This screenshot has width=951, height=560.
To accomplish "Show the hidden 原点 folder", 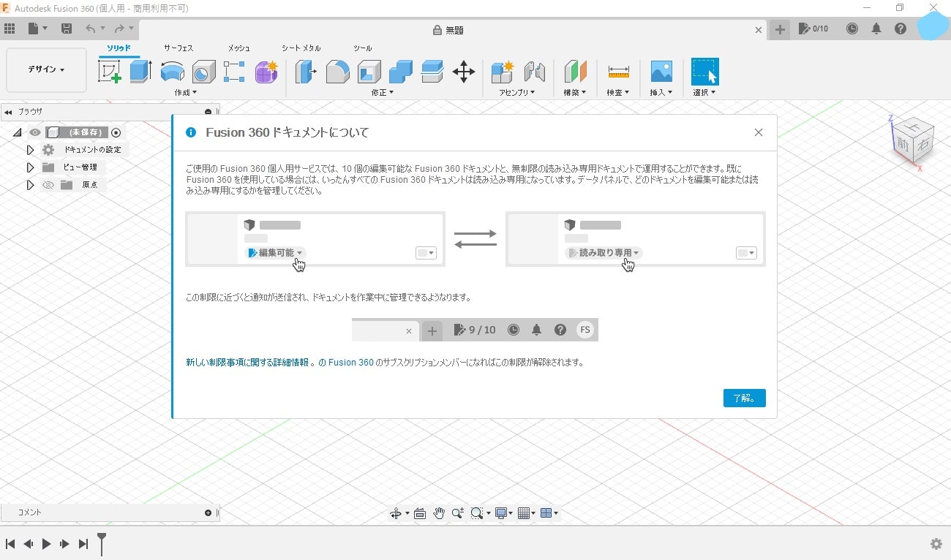I will click(48, 185).
